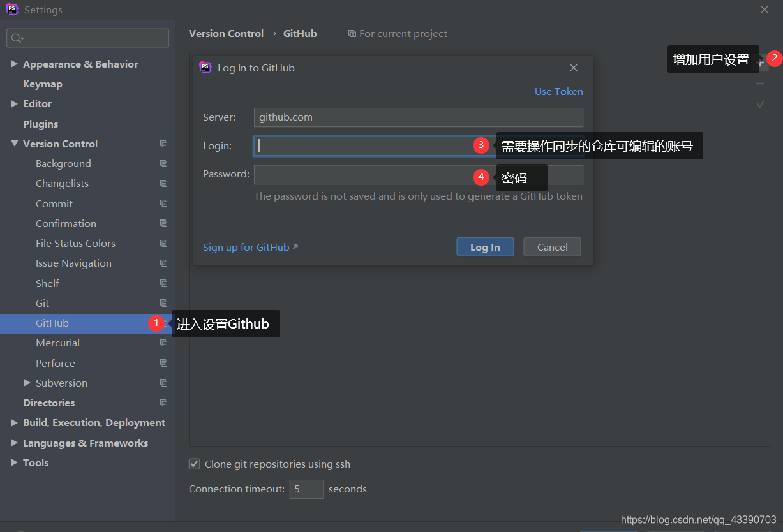Close the Log In to GitHub dialog
Screen dimensions: 783x532
click(574, 68)
